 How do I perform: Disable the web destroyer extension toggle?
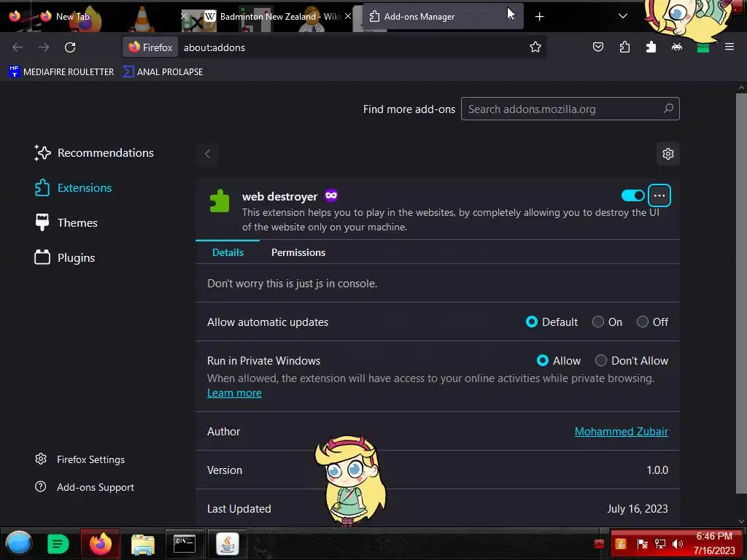click(632, 195)
